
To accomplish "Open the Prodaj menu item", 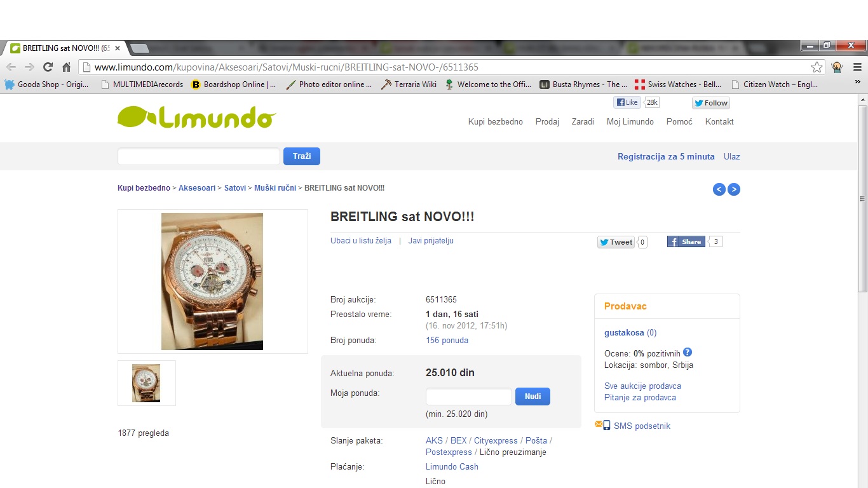I will (547, 122).
